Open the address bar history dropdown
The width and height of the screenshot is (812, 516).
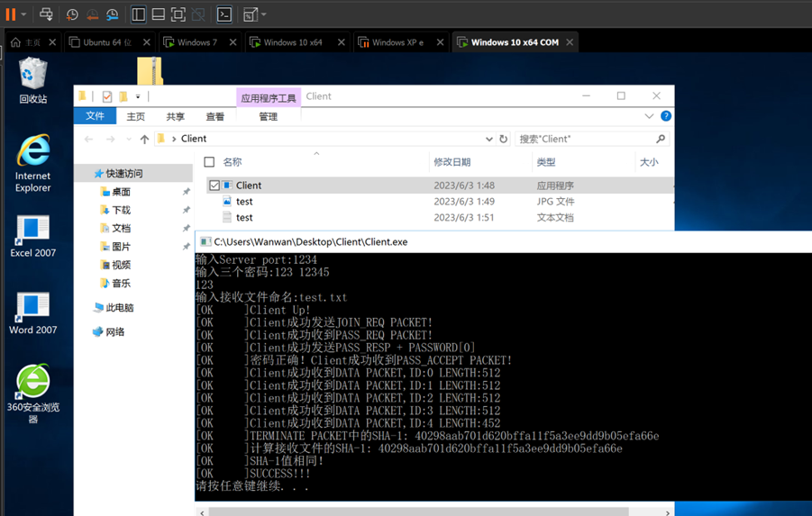[x=488, y=140]
